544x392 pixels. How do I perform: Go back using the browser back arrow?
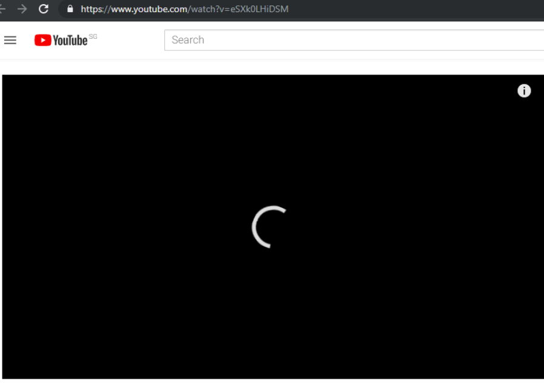click(x=3, y=9)
